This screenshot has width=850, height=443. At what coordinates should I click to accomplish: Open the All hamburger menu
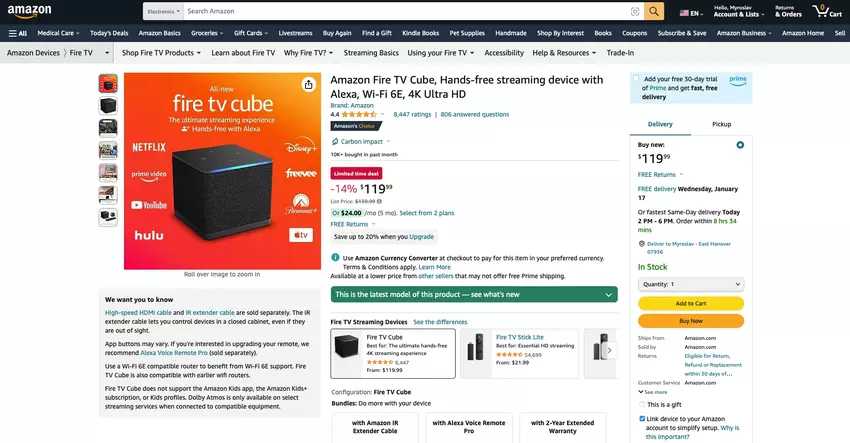pos(17,33)
